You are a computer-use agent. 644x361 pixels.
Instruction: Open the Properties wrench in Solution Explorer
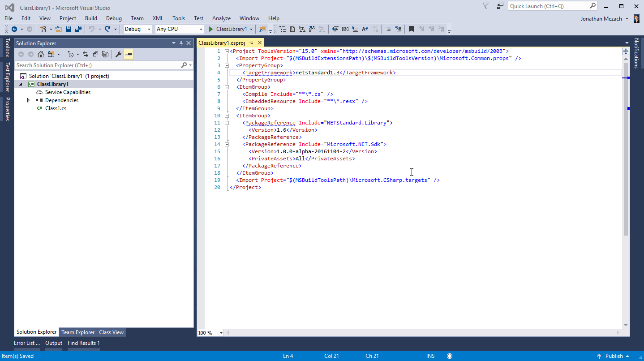pyautogui.click(x=118, y=54)
